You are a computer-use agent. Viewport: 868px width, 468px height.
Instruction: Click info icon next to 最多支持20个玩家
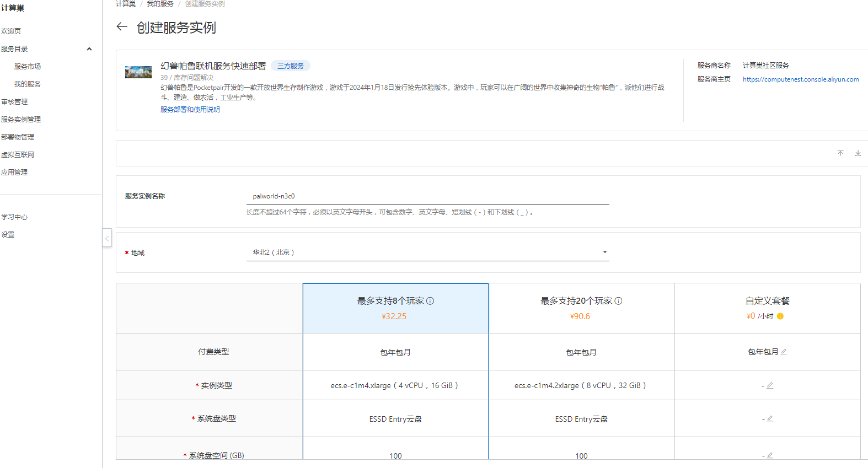pos(618,301)
